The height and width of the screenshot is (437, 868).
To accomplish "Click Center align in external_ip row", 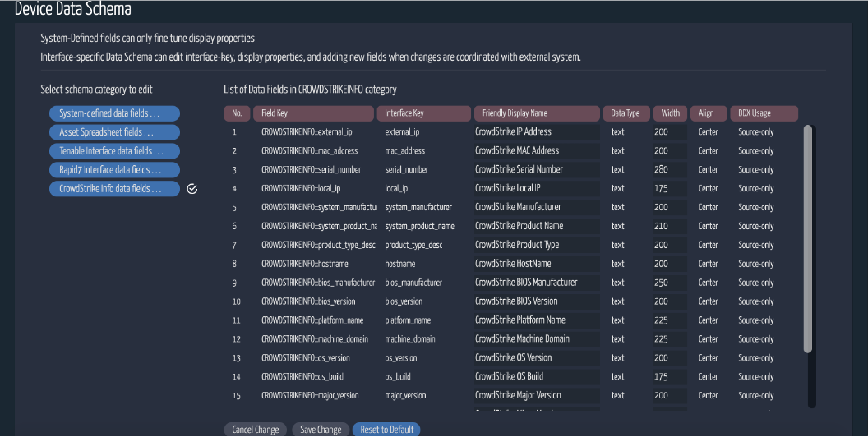I will (x=708, y=132).
